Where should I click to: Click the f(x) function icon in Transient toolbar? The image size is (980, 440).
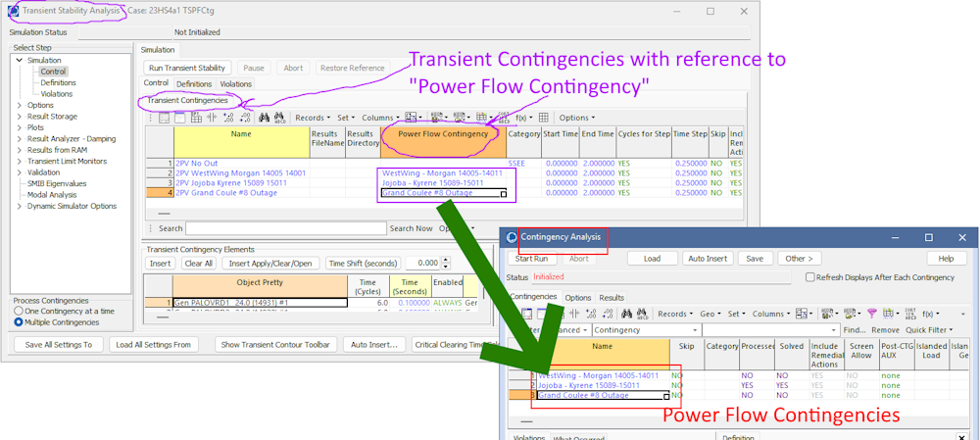pos(522,118)
